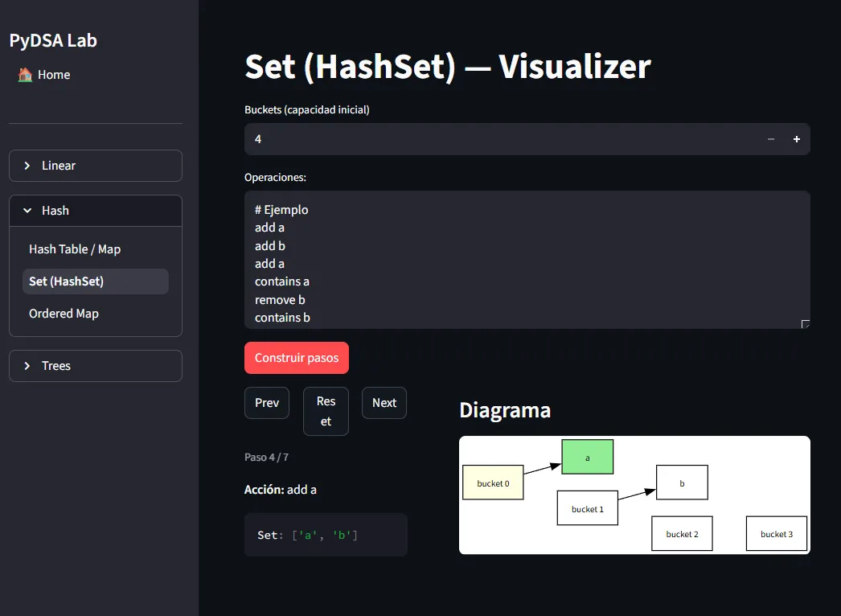This screenshot has height=616, width=841.
Task: Select Set (HashSet) in the sidebar
Action: coord(65,281)
